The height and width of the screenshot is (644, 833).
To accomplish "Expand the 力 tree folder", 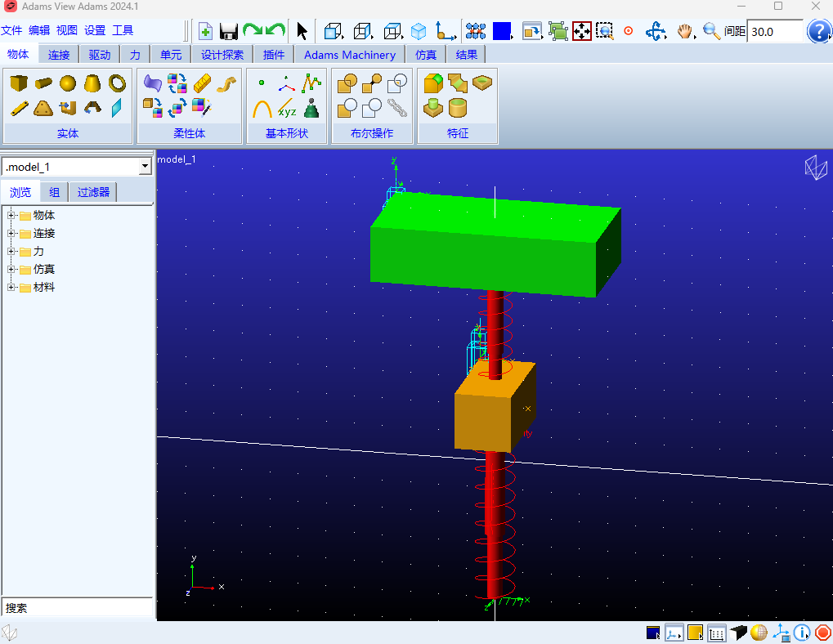I will coord(11,251).
